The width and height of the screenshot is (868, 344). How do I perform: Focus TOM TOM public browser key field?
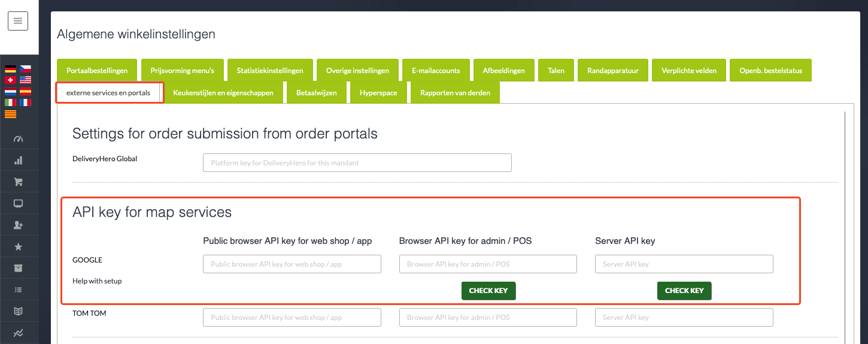click(x=292, y=318)
